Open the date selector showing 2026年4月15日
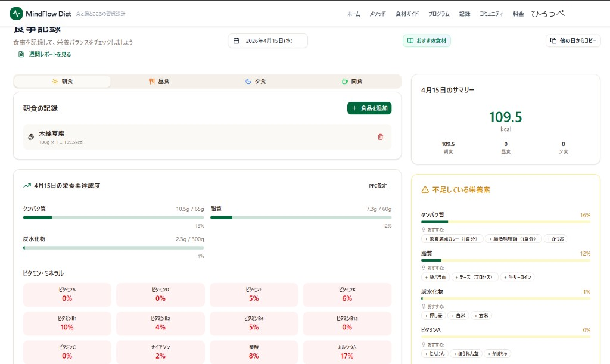This screenshot has width=610, height=364. click(267, 40)
